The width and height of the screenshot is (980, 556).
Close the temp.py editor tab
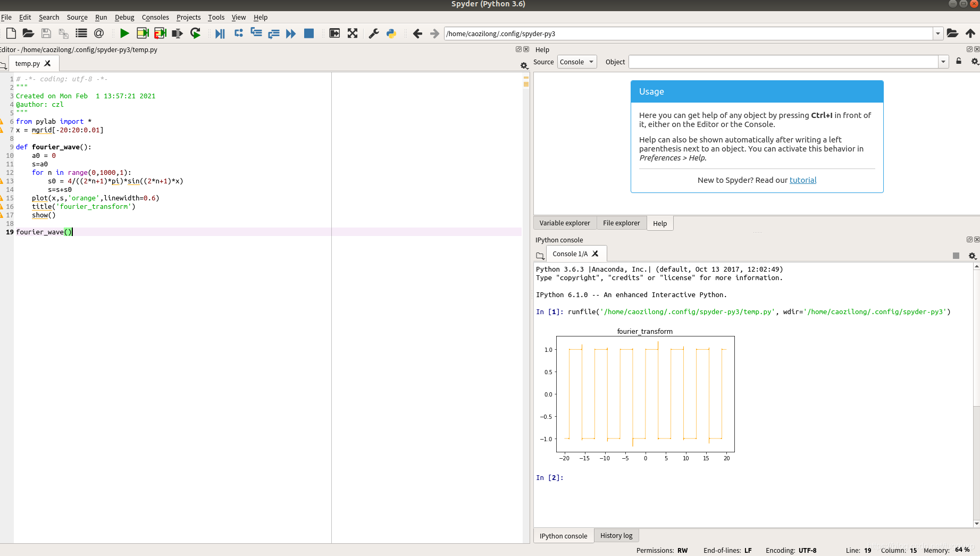(47, 63)
